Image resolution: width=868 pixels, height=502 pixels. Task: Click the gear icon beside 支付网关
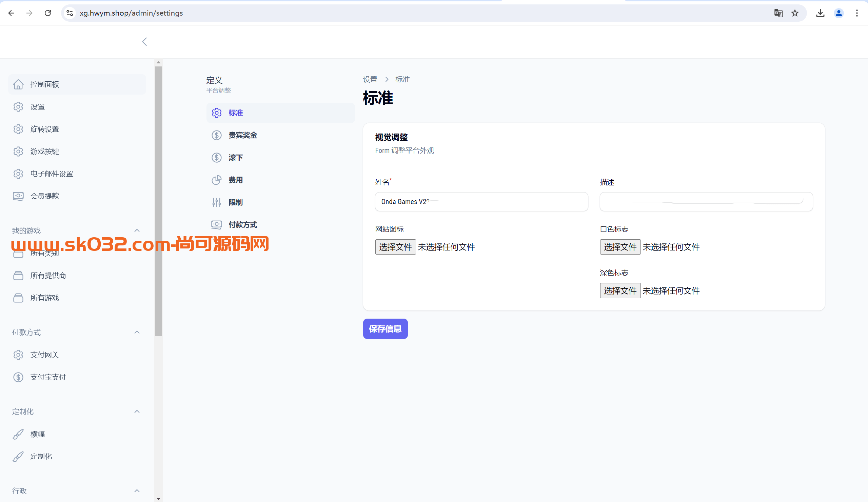(x=18, y=355)
